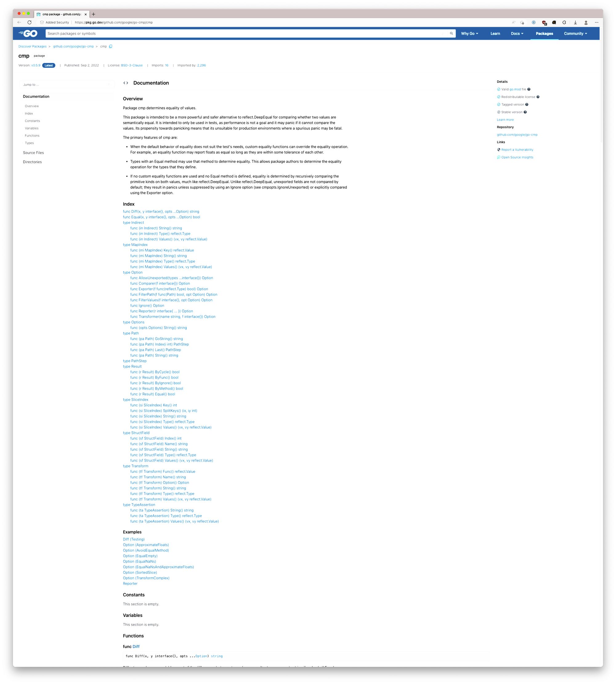Open func (r Result) ByCycle() bool entry
This screenshot has height=684, width=616.
155,372
